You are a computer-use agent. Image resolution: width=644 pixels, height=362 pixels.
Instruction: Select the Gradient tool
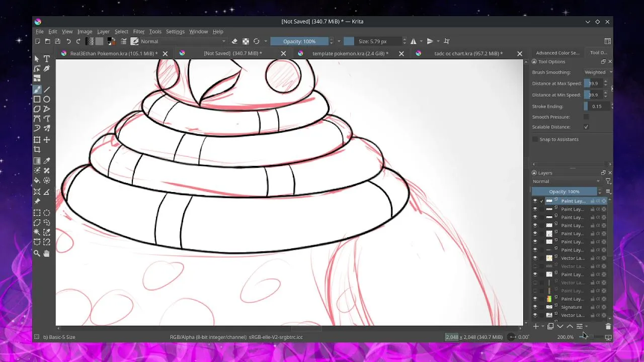(37, 161)
